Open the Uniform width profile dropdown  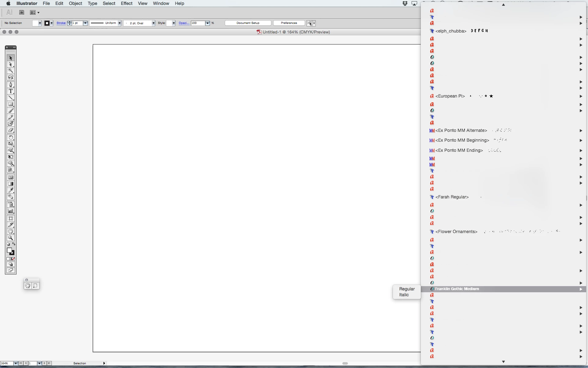119,23
